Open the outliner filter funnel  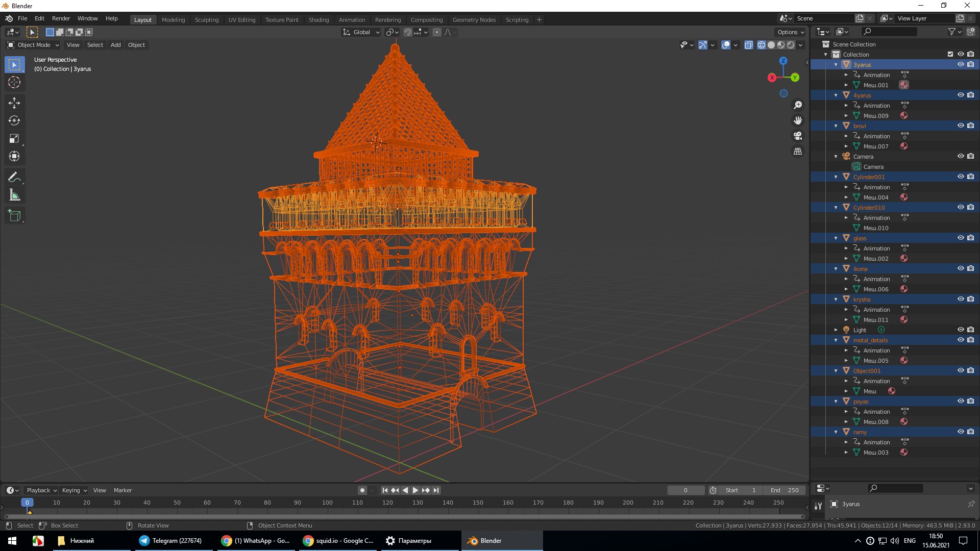(x=951, y=32)
